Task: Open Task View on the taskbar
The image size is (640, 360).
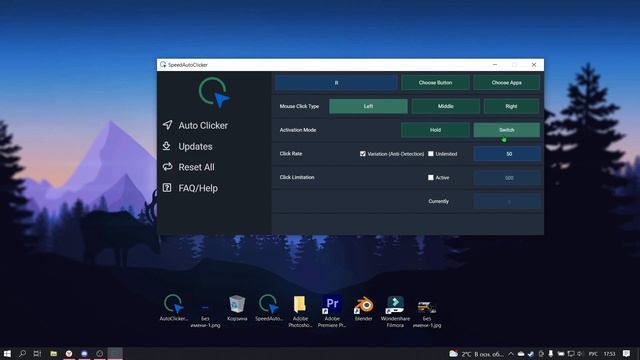Action: pos(38,353)
